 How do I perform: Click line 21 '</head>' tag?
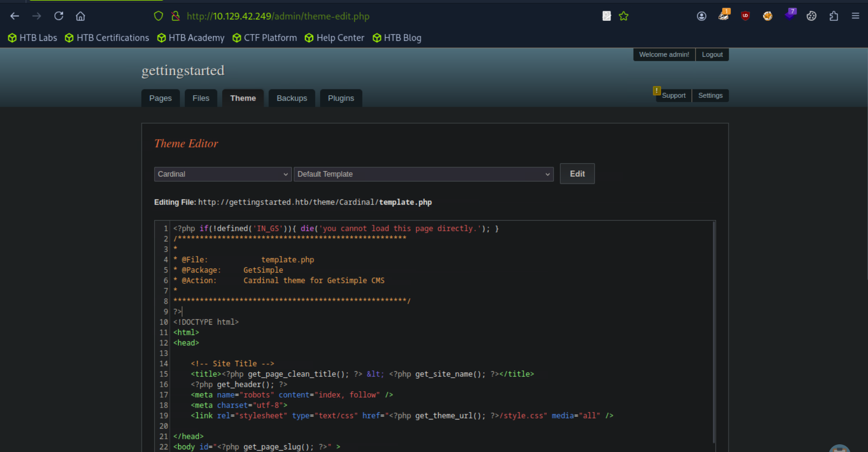click(188, 437)
